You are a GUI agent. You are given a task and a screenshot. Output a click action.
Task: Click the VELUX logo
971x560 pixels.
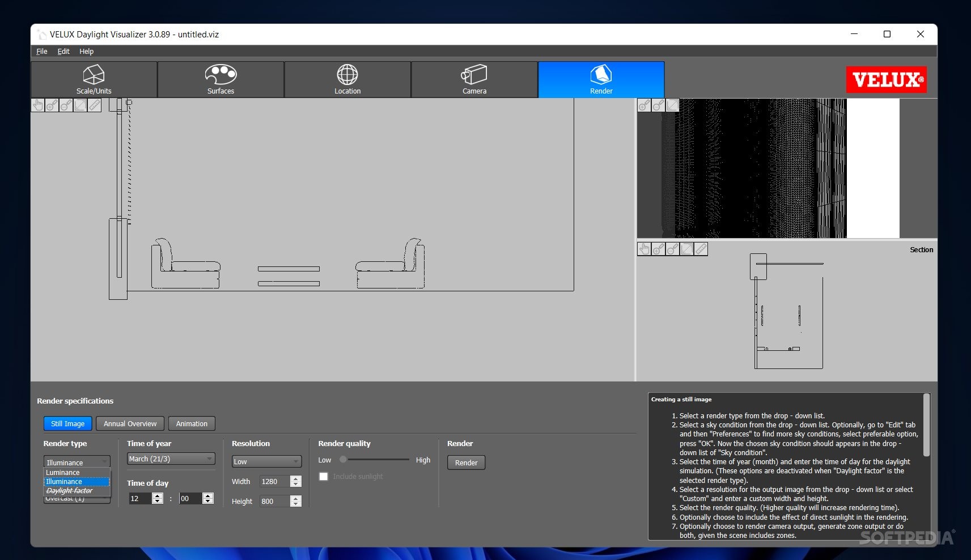click(x=887, y=79)
